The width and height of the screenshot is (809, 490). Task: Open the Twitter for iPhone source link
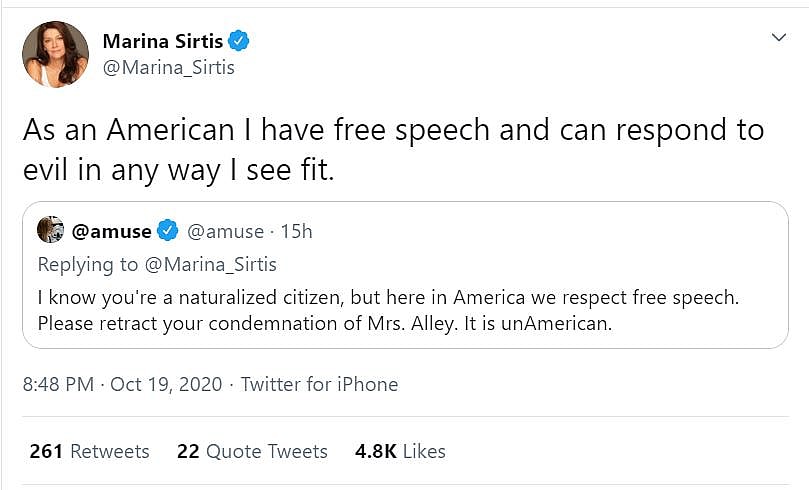319,385
